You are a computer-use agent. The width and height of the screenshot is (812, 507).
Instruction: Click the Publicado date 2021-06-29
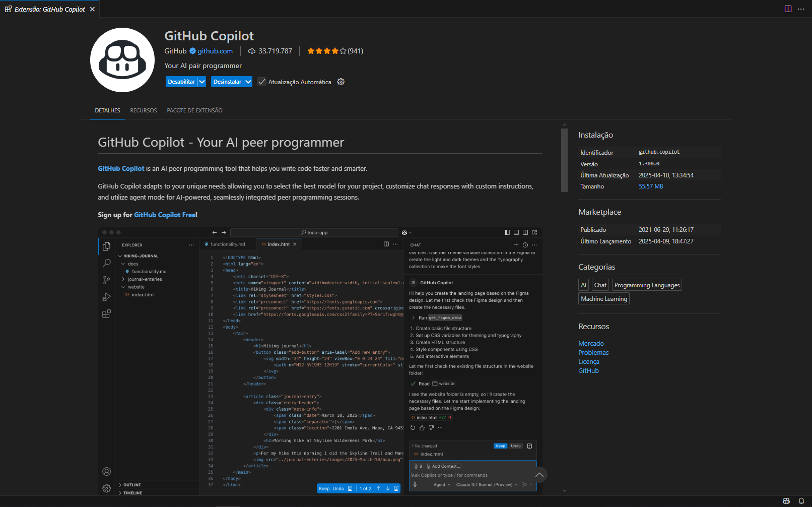(x=666, y=230)
